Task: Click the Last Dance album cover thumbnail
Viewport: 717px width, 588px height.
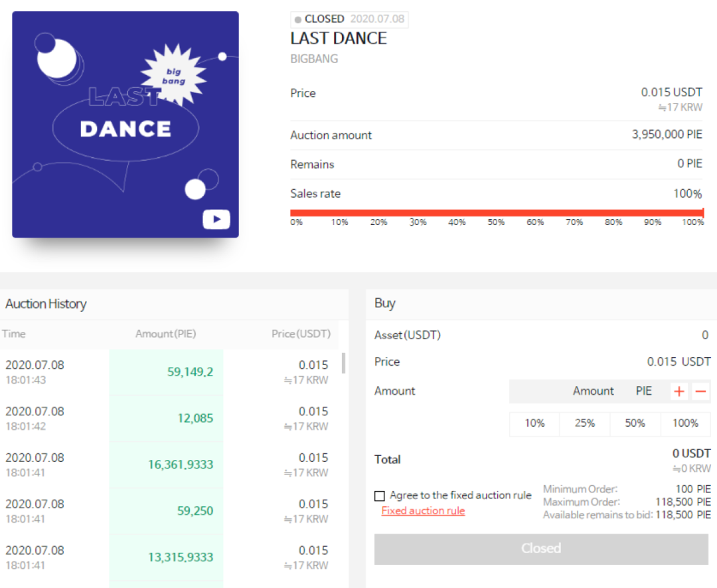Action: tap(125, 124)
